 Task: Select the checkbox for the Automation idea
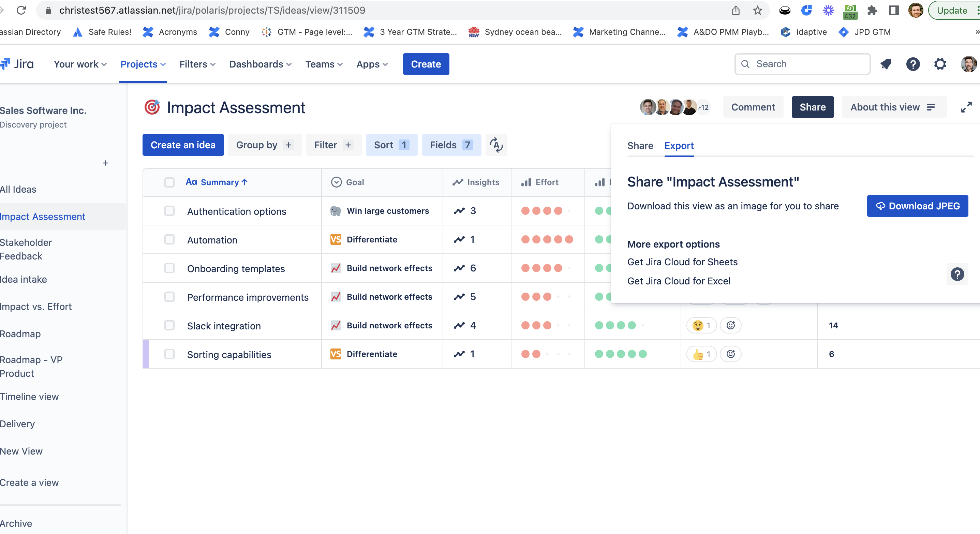(x=169, y=240)
